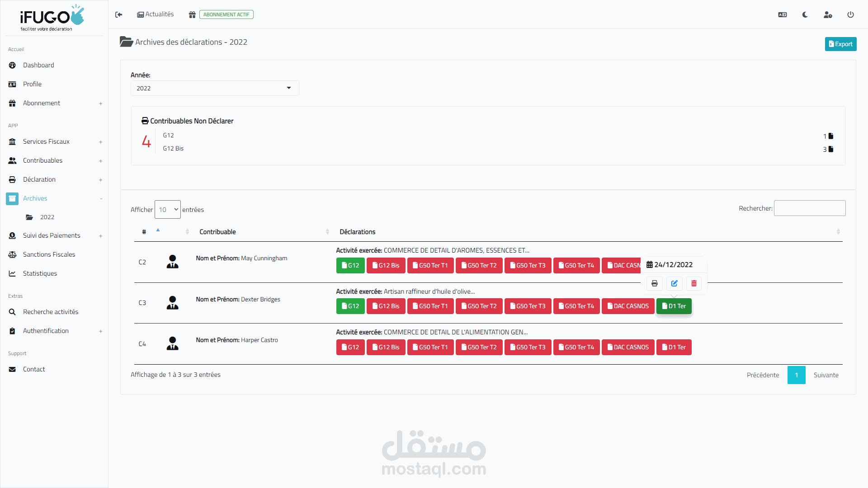Viewport: 868px width, 488px height.
Task: Go to Suivante pagination page
Action: pyautogui.click(x=826, y=375)
